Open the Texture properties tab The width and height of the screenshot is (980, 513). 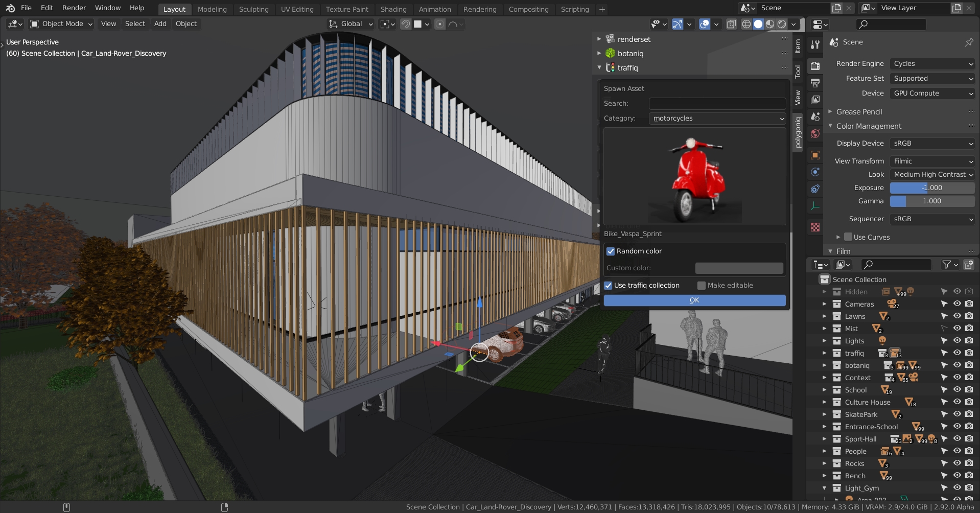(x=815, y=227)
